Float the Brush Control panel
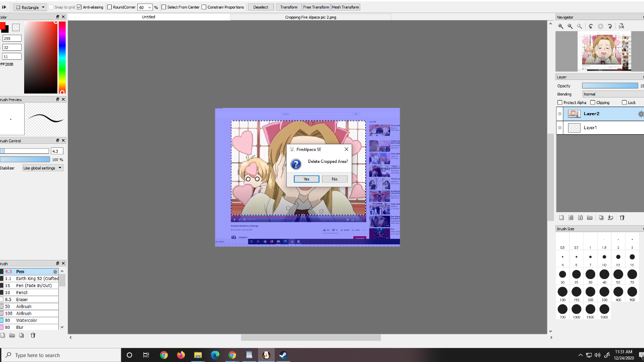 [x=58, y=141]
